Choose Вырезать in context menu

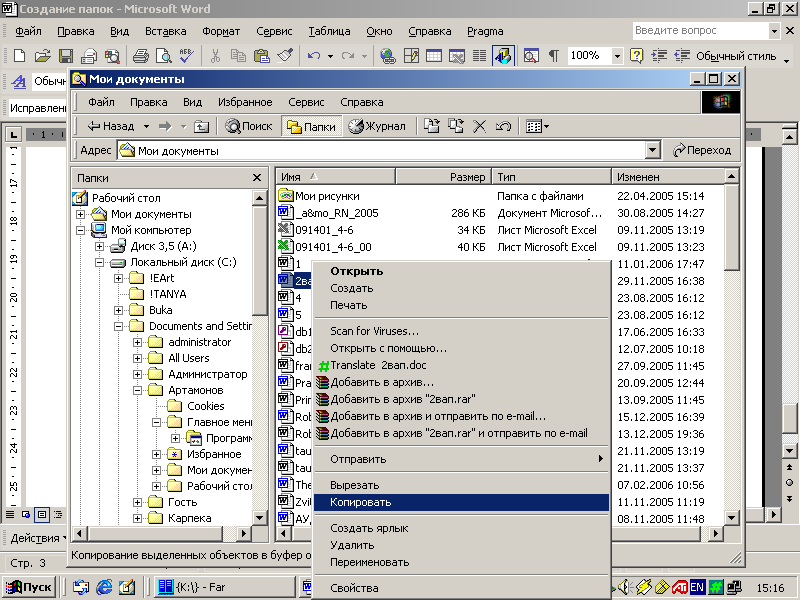click(x=461, y=485)
